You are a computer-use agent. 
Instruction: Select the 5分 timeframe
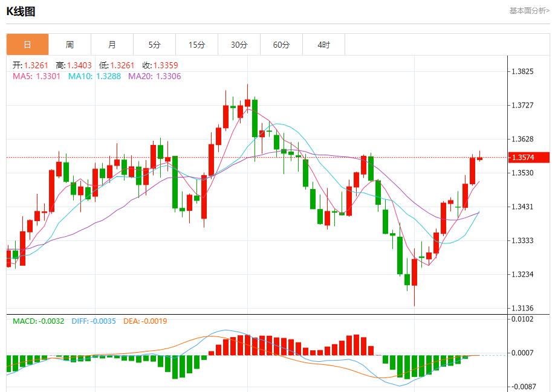(155, 44)
